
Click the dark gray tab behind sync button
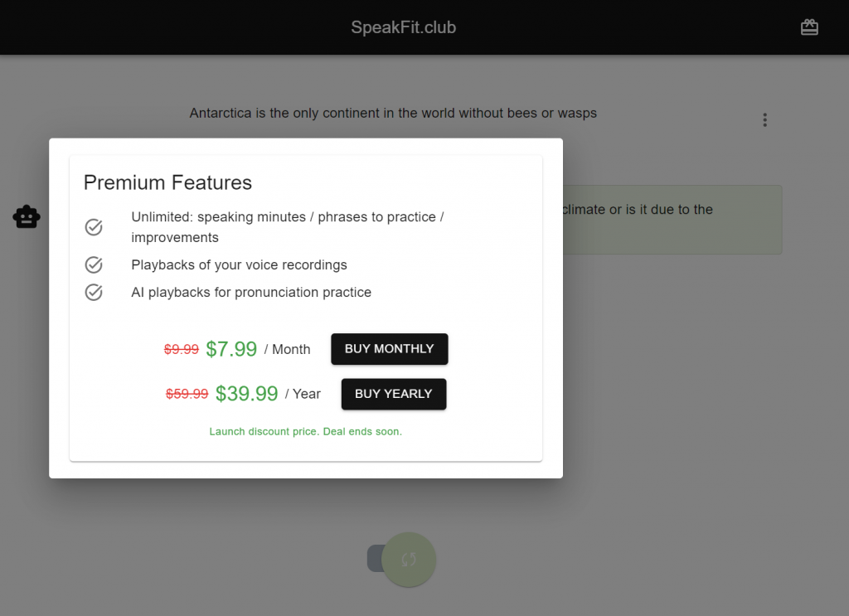(374, 558)
